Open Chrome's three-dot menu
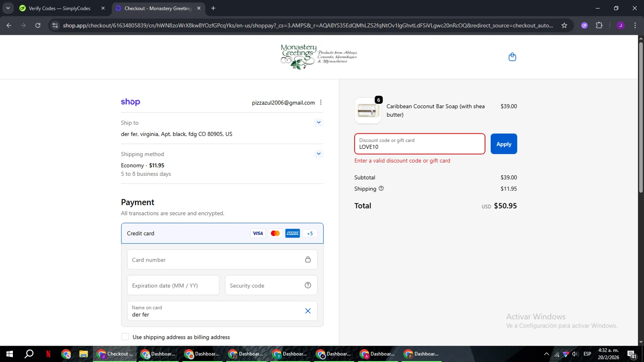Screen dimensions: 644x362 tap(635, 25)
